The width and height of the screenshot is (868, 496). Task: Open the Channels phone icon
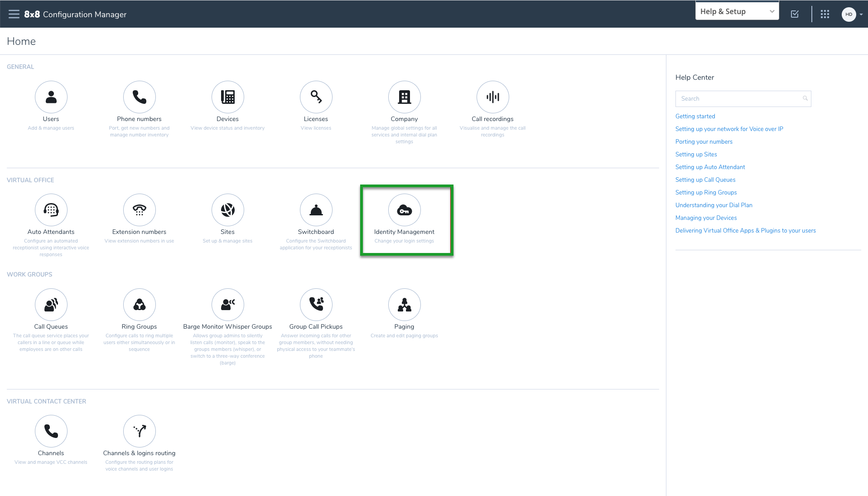(51, 431)
